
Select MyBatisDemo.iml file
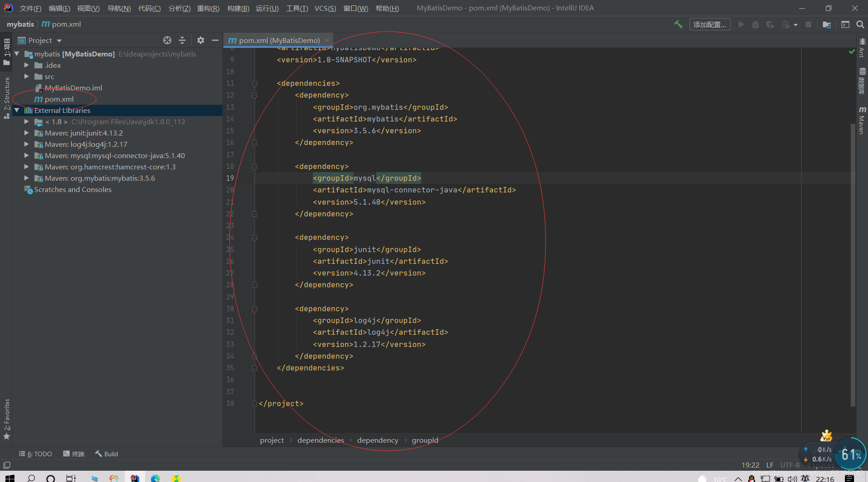(x=73, y=88)
